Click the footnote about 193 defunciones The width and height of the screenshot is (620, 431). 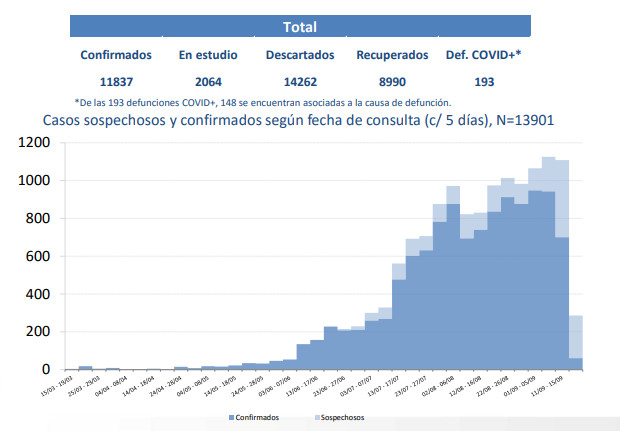[262, 102]
